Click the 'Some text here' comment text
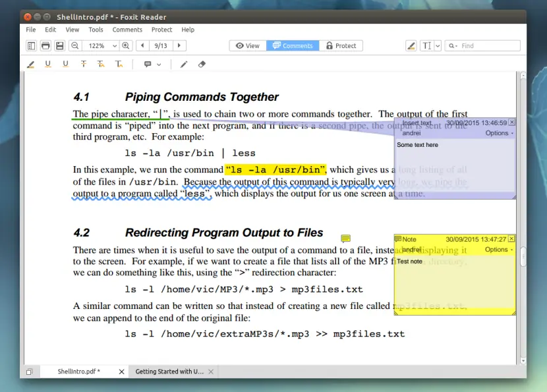Viewport: 547px width, 392px height. coord(417,145)
